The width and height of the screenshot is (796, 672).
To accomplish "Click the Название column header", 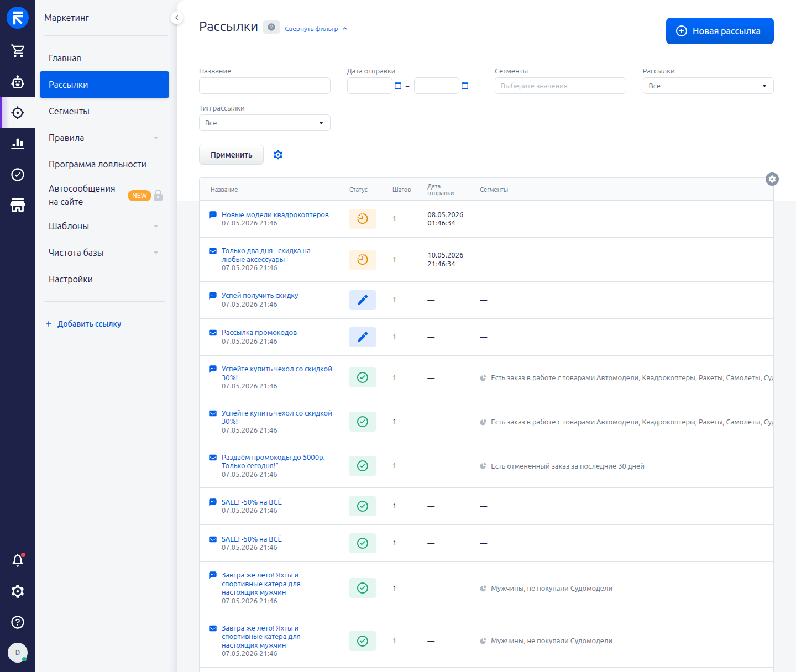I will 224,190.
